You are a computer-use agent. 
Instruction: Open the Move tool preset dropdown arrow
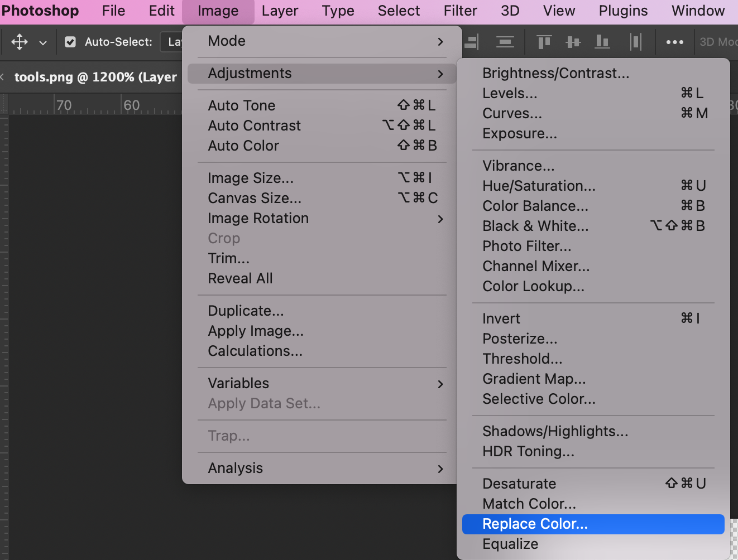click(x=43, y=42)
